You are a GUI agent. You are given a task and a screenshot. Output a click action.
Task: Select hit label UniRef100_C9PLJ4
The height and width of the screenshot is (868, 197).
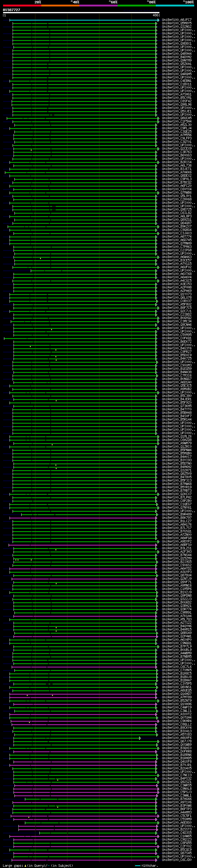pyautogui.click(x=177, y=128)
